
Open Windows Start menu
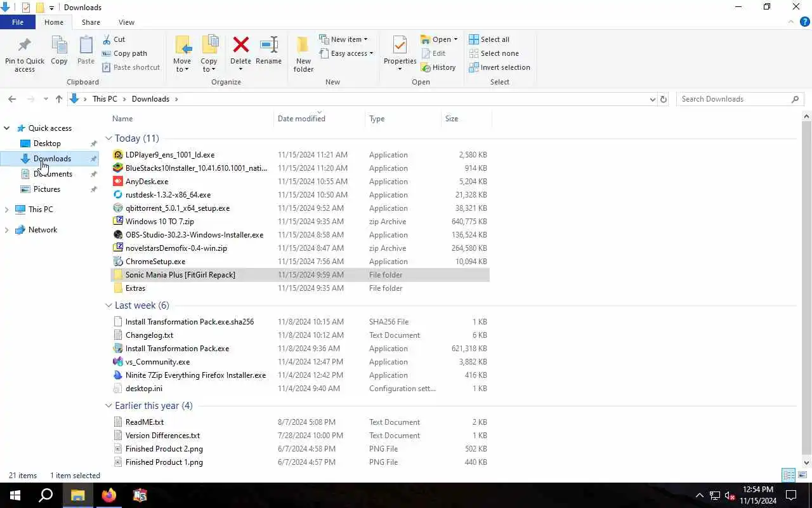pos(15,495)
